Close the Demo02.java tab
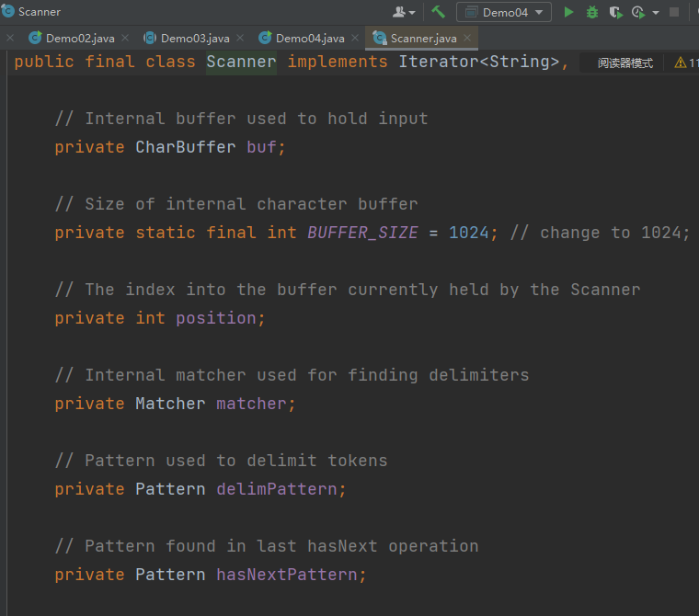 tap(125, 38)
